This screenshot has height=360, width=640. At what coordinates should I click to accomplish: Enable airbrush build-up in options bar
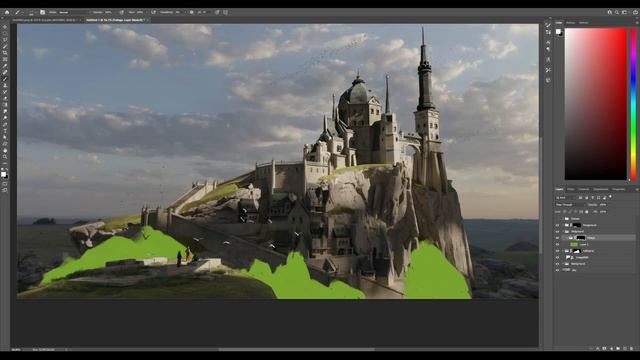tap(154, 12)
